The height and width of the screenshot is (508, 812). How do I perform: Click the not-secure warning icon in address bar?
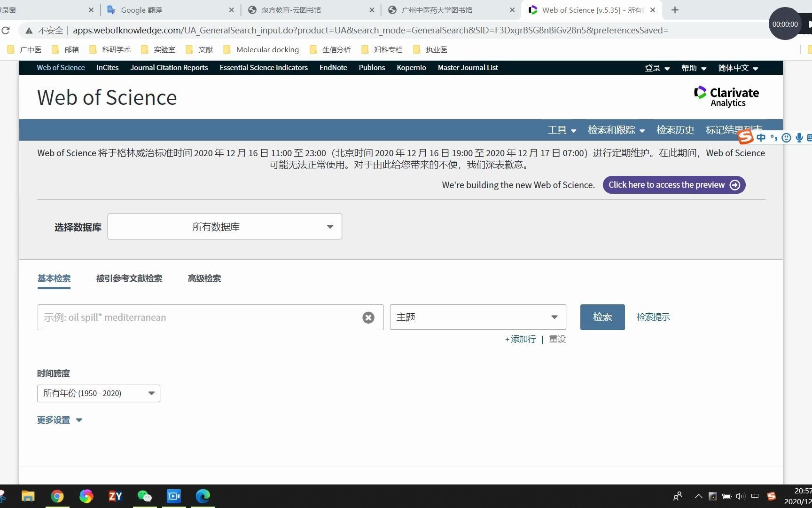(29, 31)
